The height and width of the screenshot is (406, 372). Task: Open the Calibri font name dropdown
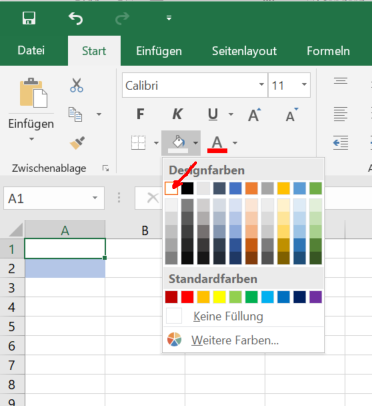(x=261, y=85)
